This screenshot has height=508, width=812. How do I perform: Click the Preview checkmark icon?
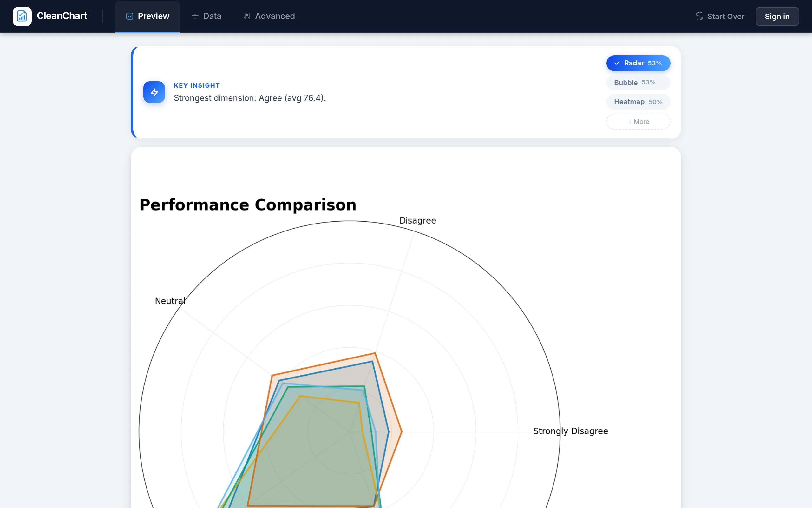pyautogui.click(x=129, y=16)
